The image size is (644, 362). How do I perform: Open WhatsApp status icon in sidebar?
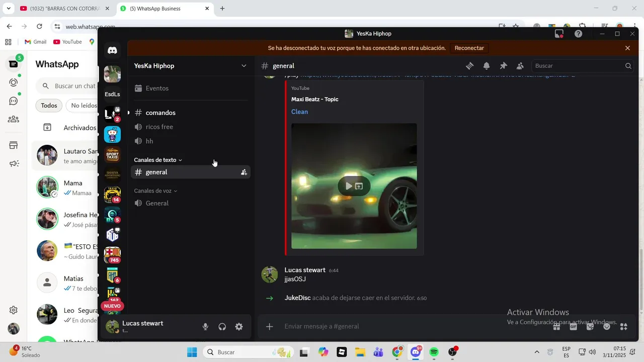[14, 82]
